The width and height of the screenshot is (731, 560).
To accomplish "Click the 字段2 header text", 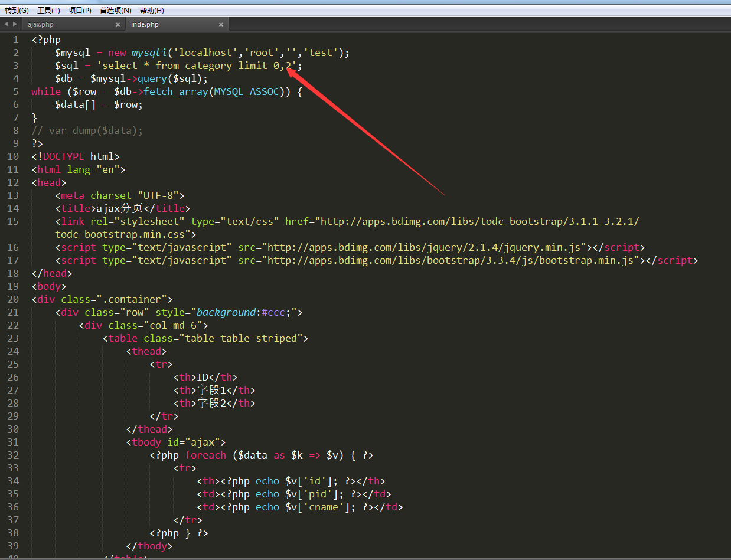I will (212, 403).
